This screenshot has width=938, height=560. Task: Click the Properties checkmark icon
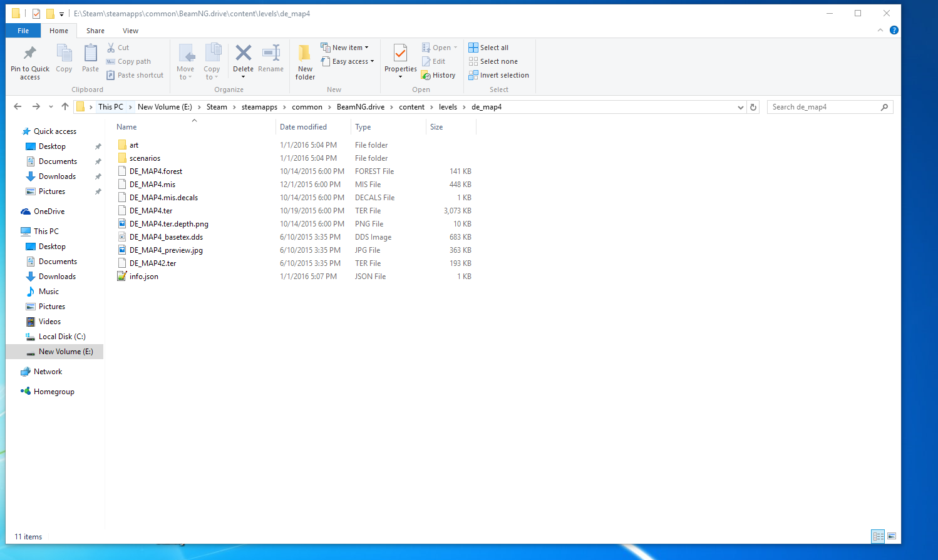click(x=400, y=53)
